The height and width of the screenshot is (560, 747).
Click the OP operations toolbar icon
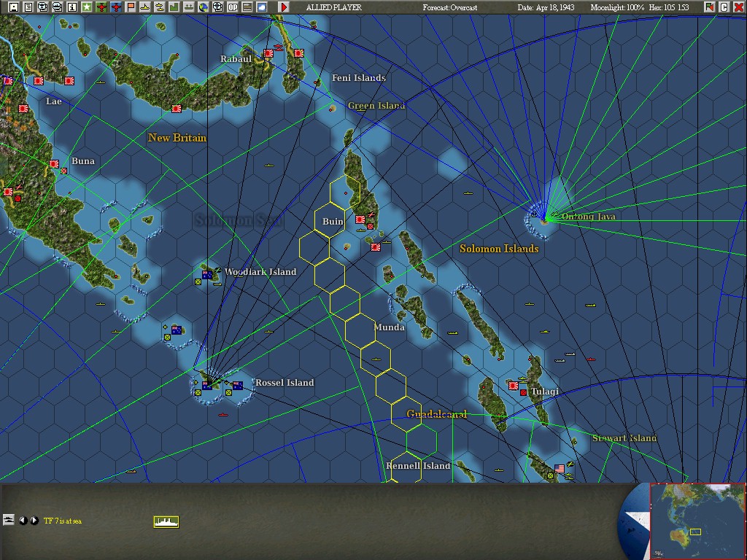coord(233,7)
